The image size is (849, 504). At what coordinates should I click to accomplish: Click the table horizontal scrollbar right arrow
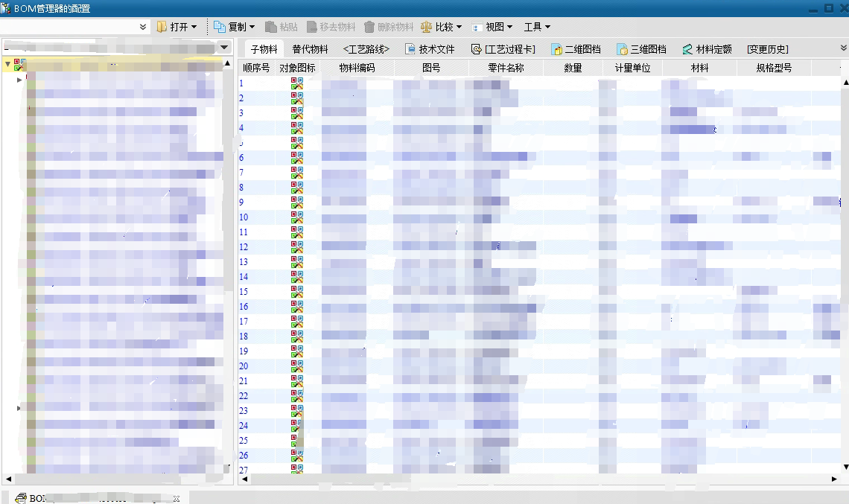tap(834, 479)
